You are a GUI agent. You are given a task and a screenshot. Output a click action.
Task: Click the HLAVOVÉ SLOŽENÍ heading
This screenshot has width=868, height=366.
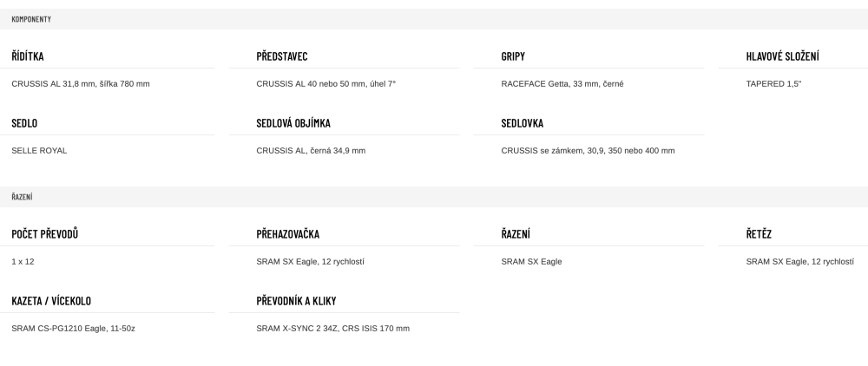click(782, 56)
